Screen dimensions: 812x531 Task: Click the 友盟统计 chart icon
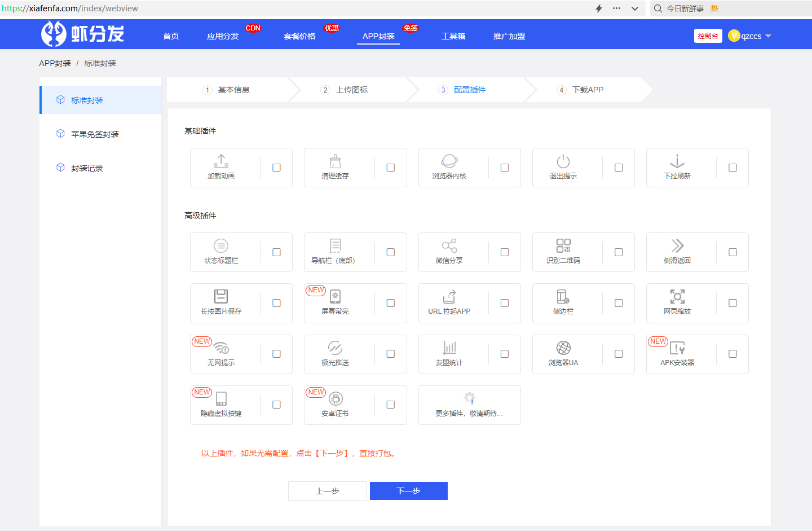tap(449, 348)
